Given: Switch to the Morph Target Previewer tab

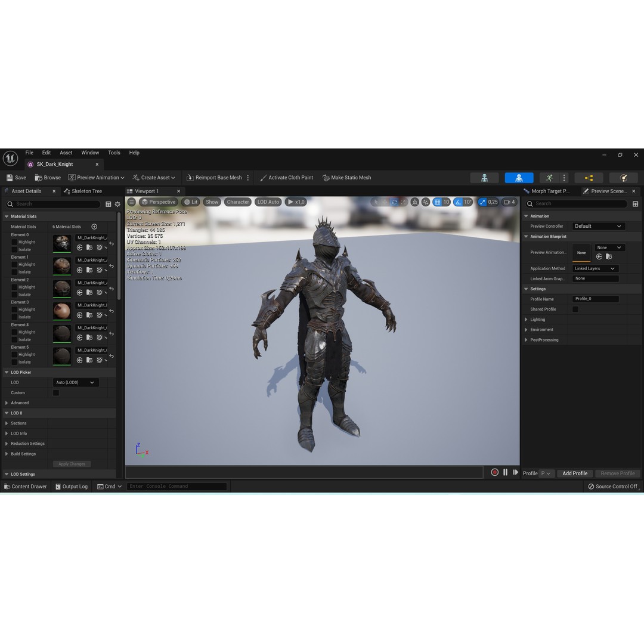Looking at the screenshot, I should pyautogui.click(x=547, y=191).
